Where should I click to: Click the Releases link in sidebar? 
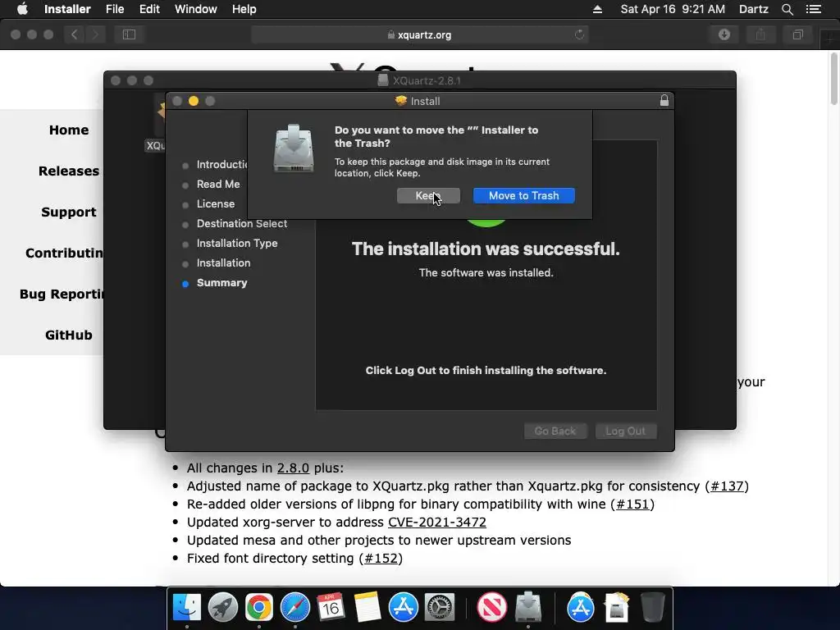pos(69,171)
